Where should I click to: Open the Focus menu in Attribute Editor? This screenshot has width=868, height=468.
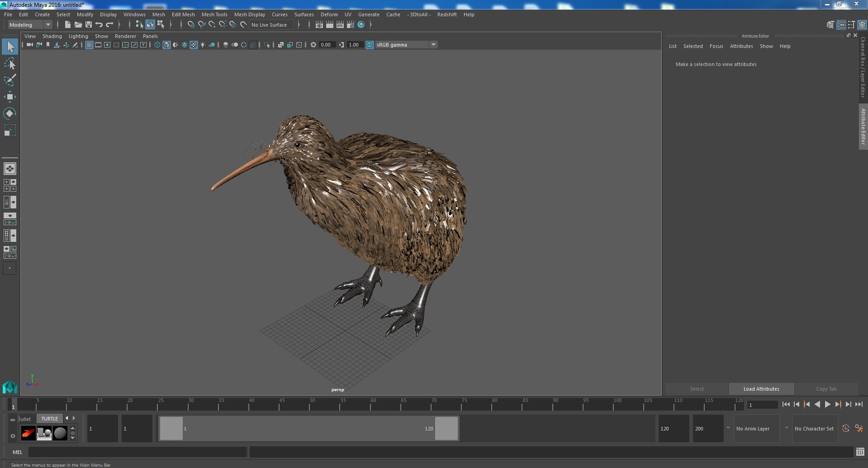[716, 46]
